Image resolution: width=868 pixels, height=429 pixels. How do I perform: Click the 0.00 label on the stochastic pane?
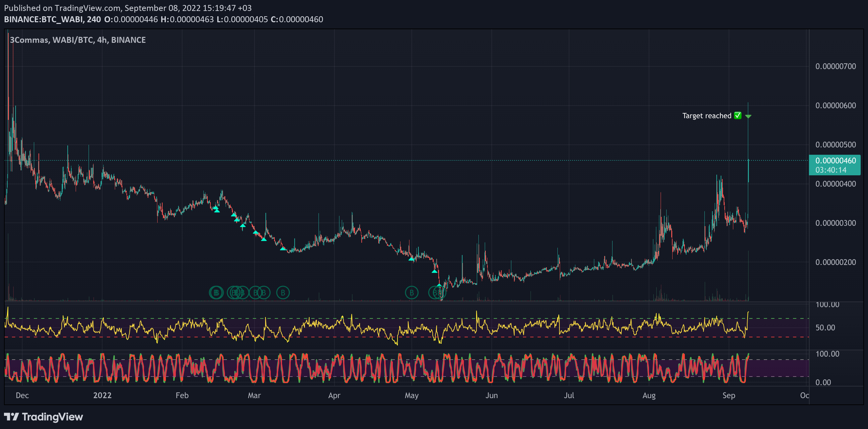pos(823,382)
